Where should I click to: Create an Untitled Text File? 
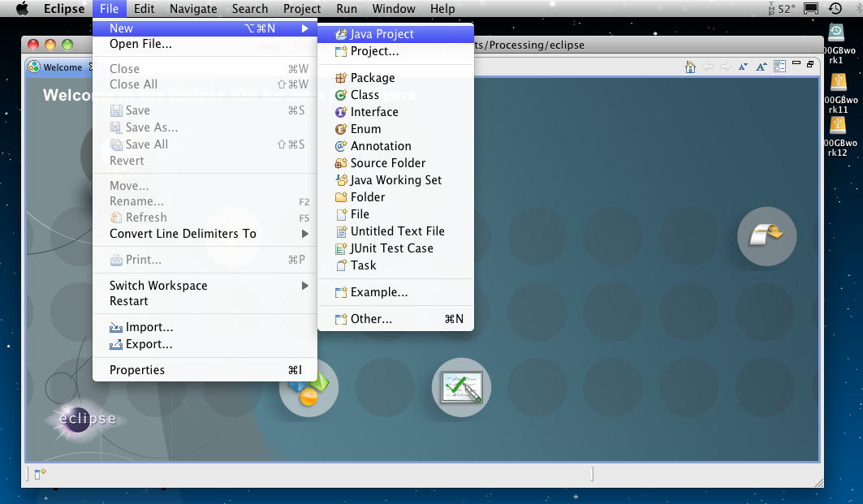point(395,231)
